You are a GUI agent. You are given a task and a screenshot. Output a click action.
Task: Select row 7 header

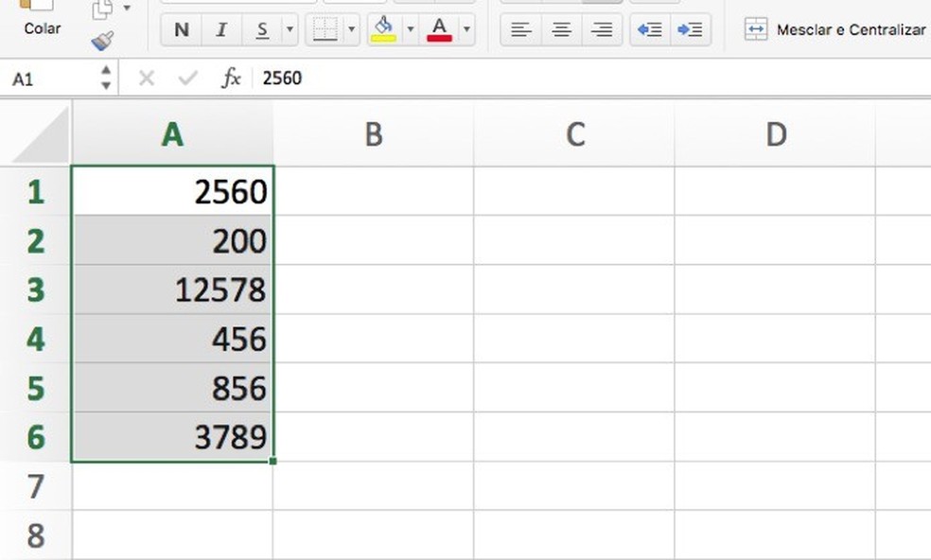click(x=36, y=486)
